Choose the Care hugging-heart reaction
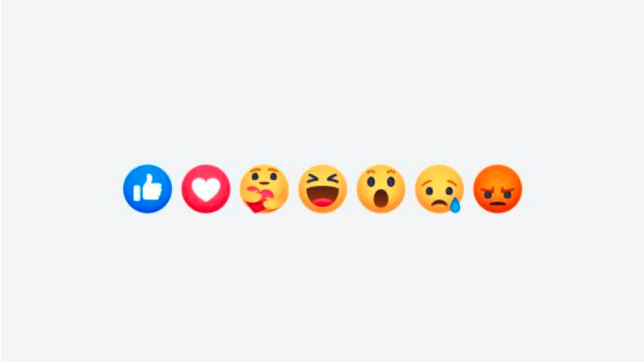The width and height of the screenshot is (644, 362). pyautogui.click(x=264, y=189)
